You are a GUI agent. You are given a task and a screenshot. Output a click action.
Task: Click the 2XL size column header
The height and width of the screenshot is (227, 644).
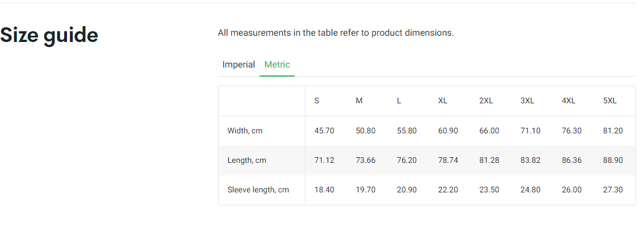486,101
